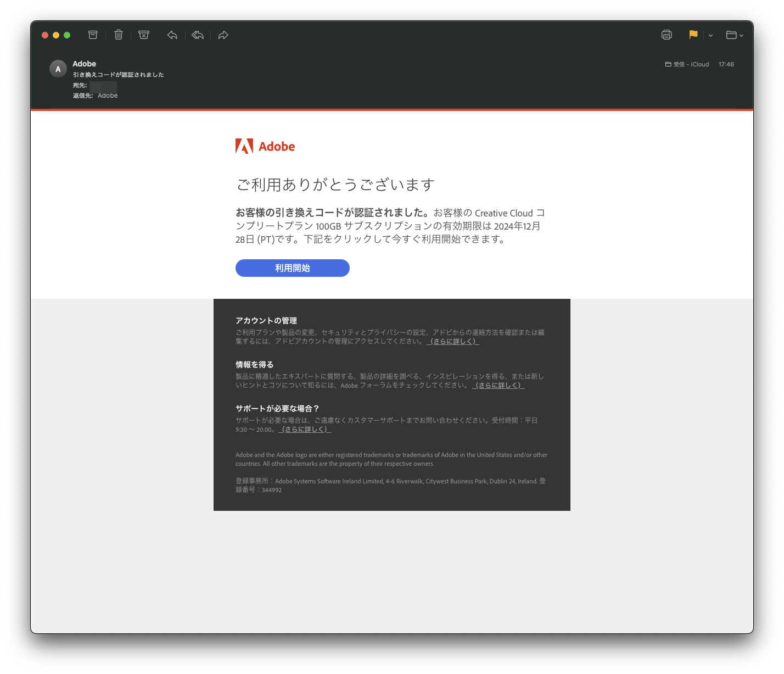Screen dimensions: 784x674
Task: Delete the message with trash icon
Action: pyautogui.click(x=119, y=35)
